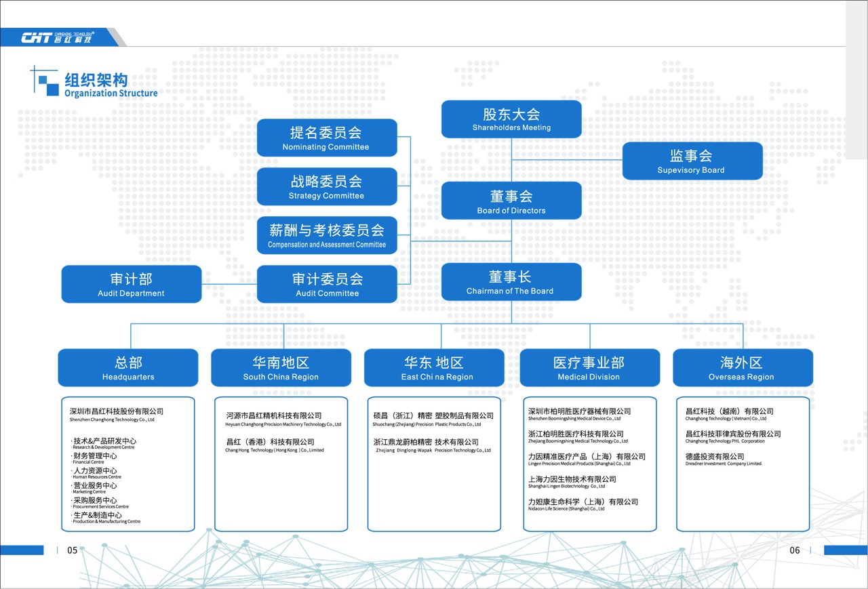
Task: Click Production & Manufacturing Centre entry
Action: coord(106,518)
